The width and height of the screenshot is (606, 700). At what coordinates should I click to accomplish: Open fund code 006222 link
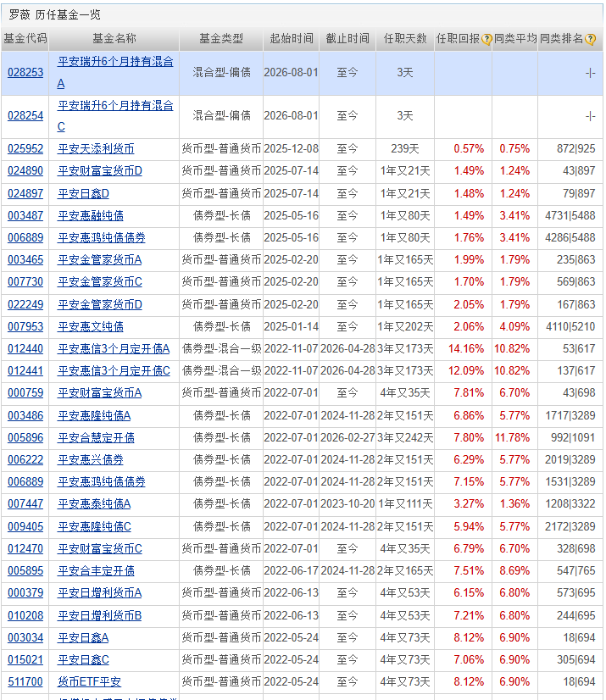pyautogui.click(x=25, y=460)
